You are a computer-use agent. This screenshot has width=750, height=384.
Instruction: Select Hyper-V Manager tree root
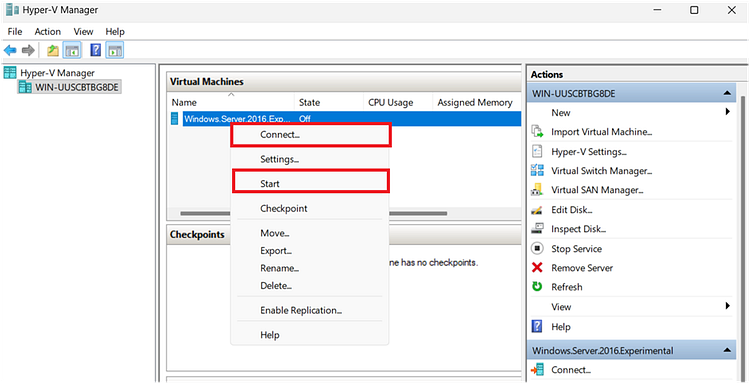[x=57, y=73]
